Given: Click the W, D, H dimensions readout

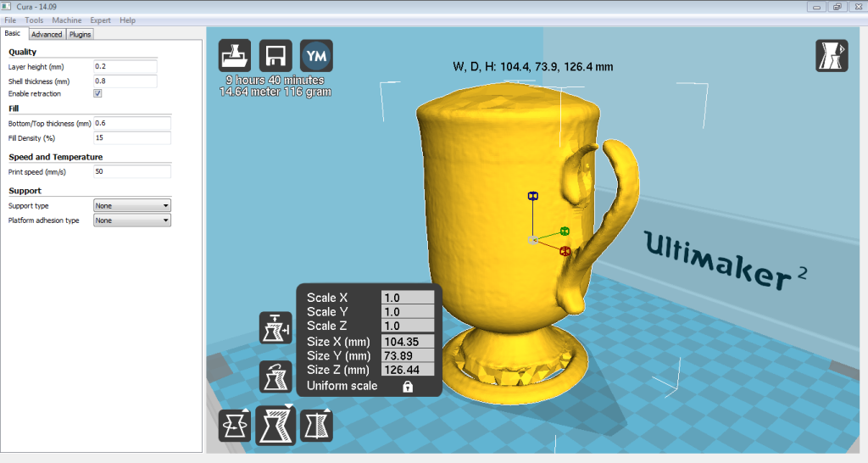Looking at the screenshot, I should point(532,67).
